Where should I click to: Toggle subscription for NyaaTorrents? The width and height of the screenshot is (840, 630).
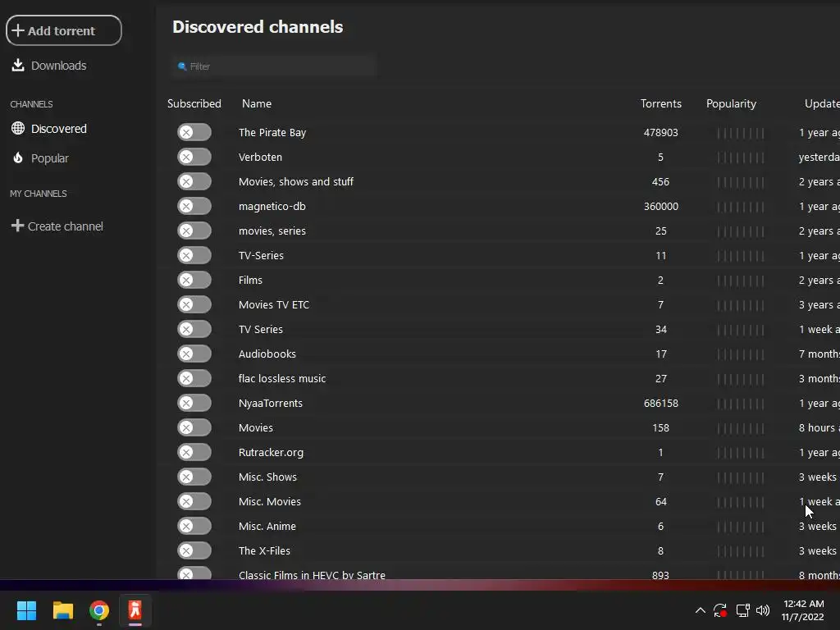pos(194,404)
